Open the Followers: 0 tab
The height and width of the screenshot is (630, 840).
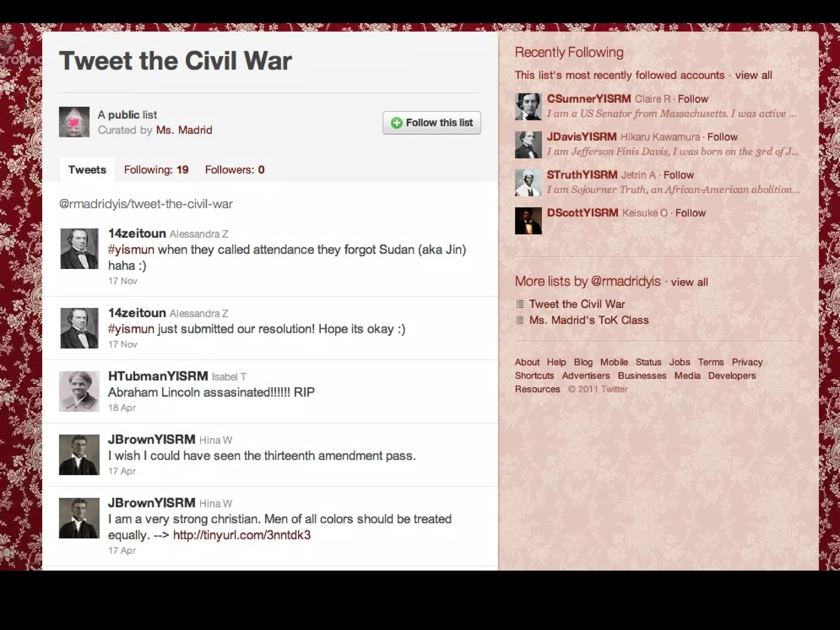[x=235, y=169]
